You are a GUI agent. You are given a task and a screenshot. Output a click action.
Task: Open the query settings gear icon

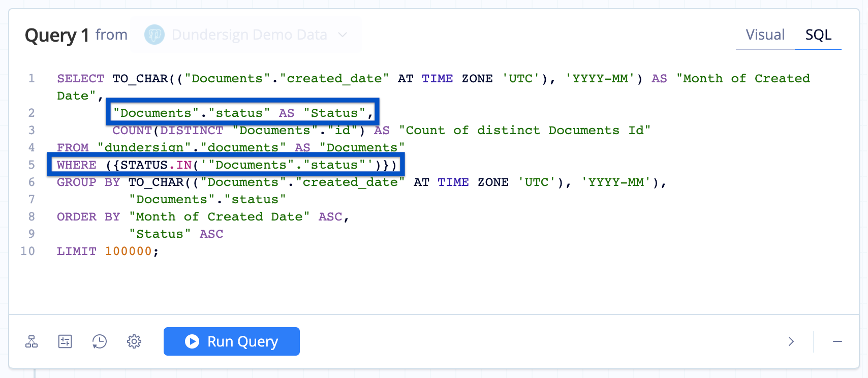click(134, 341)
